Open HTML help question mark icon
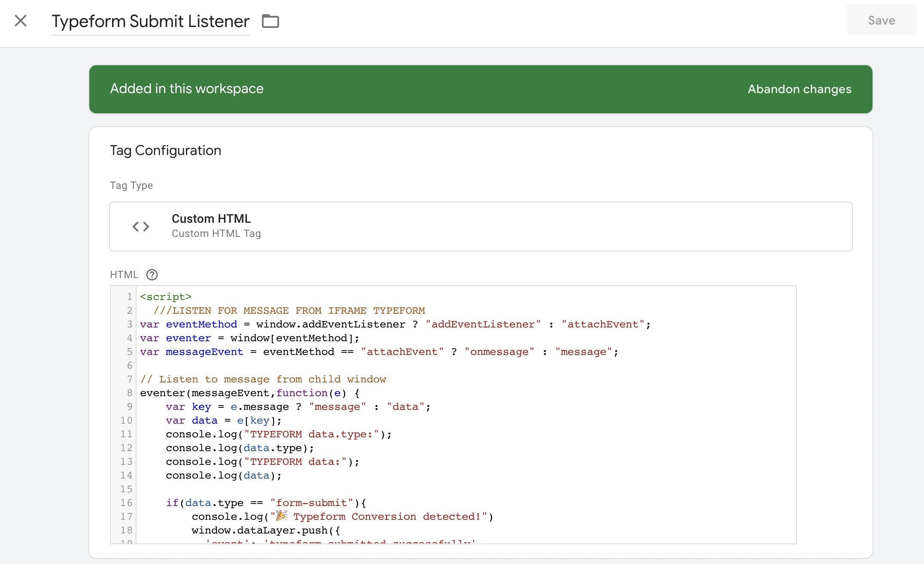 point(152,275)
